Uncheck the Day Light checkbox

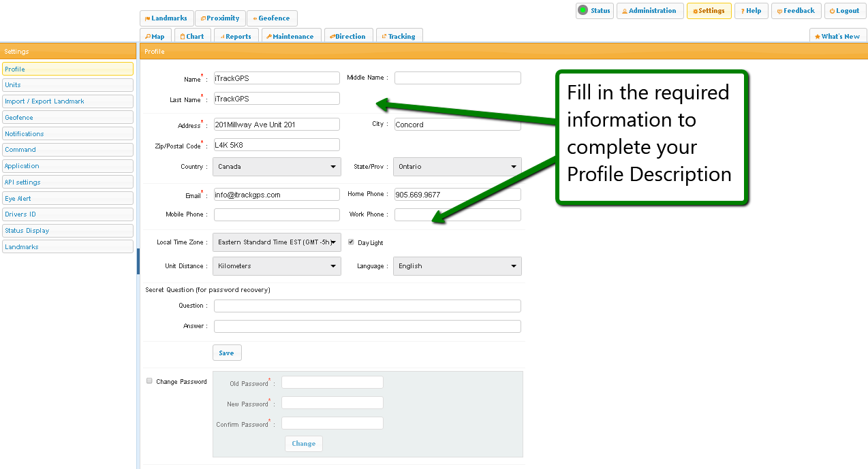(352, 242)
